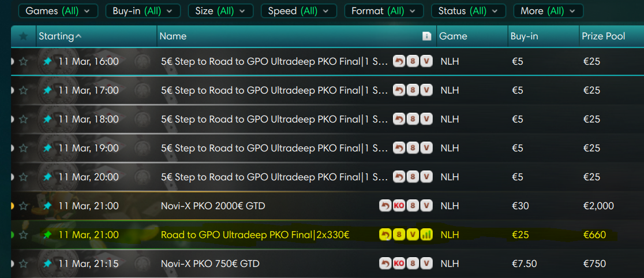The width and height of the screenshot is (644, 278).
Task: Click the green pin on highlighted 21:00 row
Action: [47, 235]
